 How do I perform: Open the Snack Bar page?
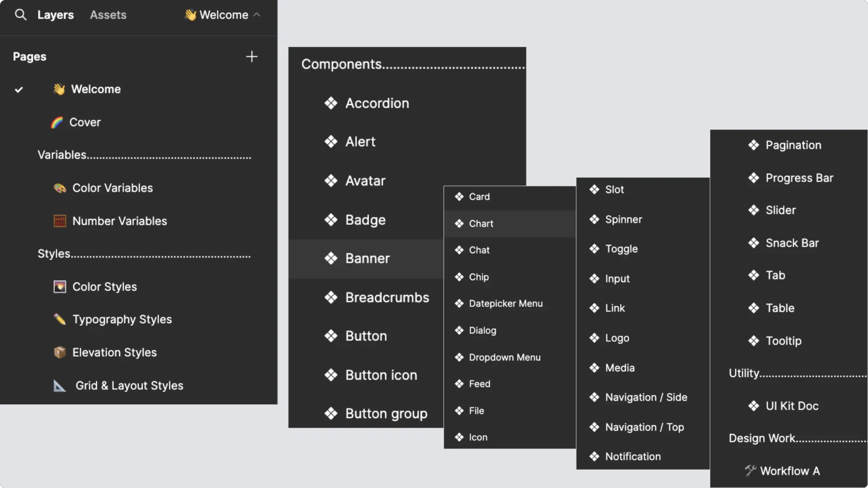[x=792, y=243]
